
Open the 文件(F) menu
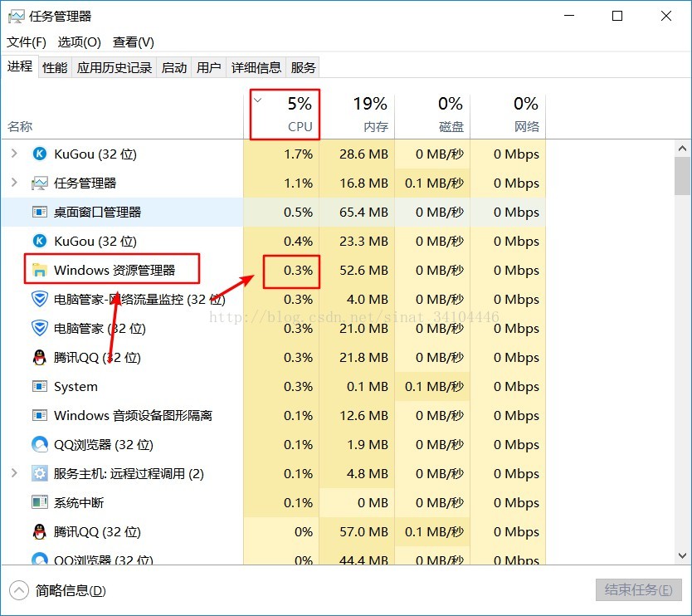27,42
